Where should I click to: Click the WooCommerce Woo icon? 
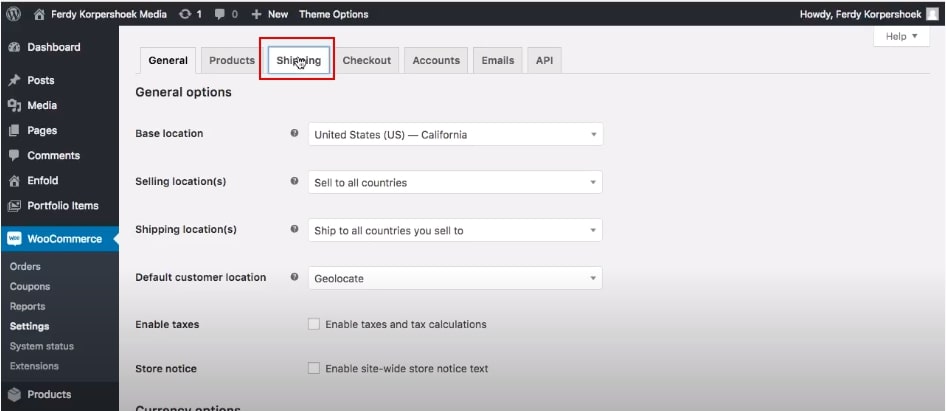14,239
